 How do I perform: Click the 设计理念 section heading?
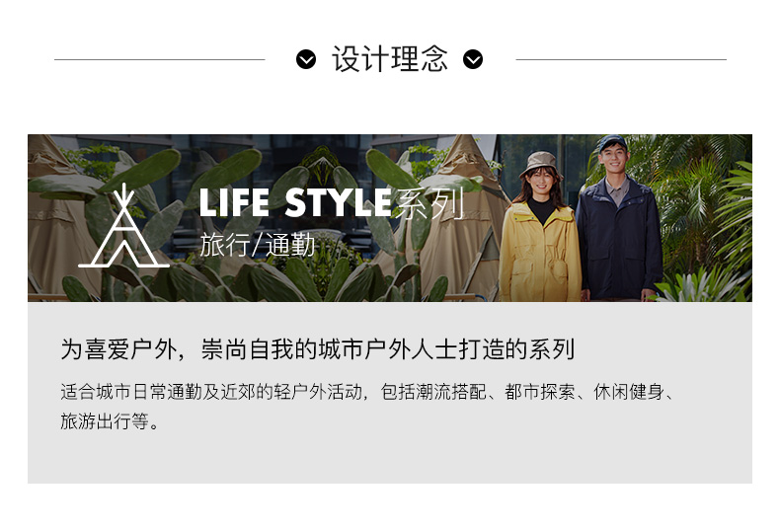pos(390,59)
